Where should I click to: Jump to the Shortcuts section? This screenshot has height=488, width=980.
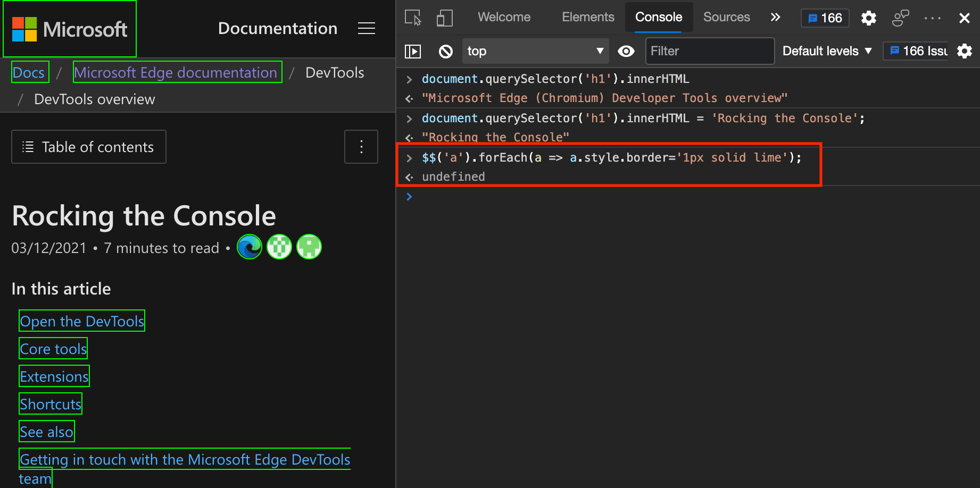tap(51, 404)
